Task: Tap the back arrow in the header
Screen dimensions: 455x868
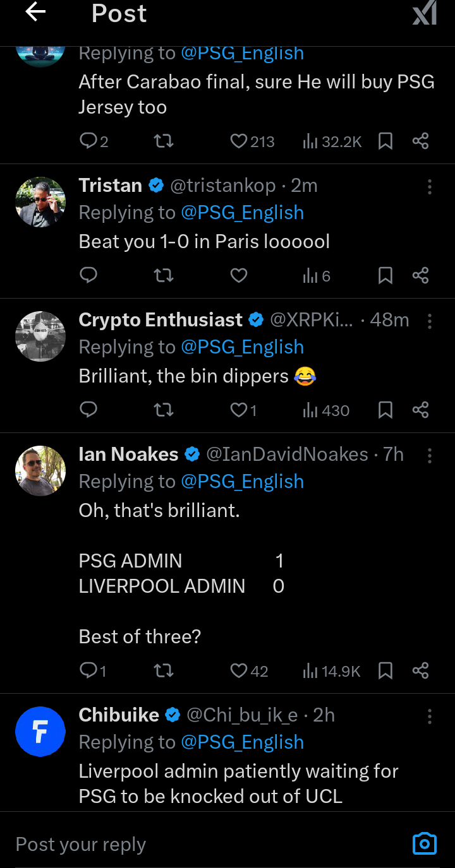Action: pyautogui.click(x=35, y=13)
